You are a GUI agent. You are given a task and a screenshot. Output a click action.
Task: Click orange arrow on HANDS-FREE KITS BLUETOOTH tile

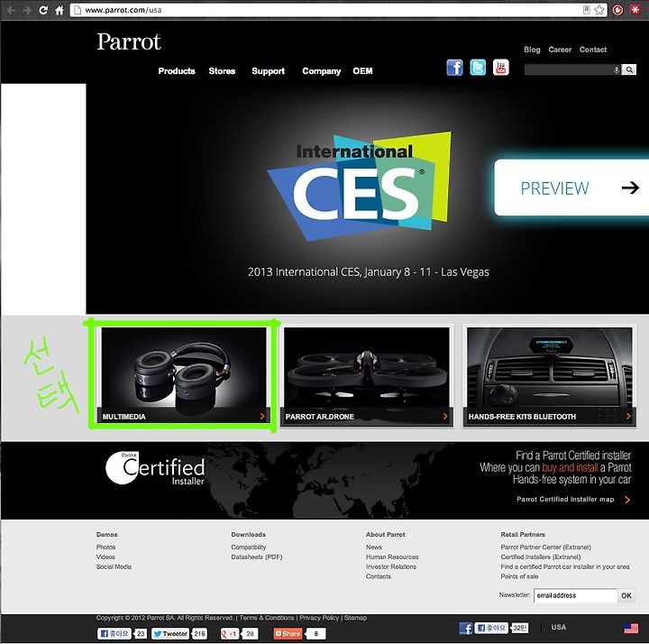pyautogui.click(x=628, y=416)
